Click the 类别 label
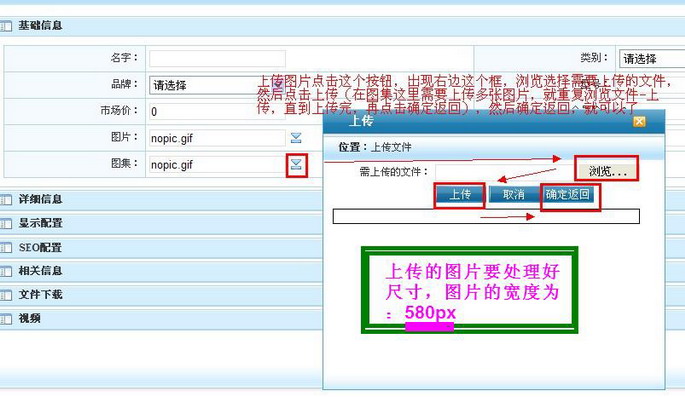The image size is (685, 397). [594, 57]
